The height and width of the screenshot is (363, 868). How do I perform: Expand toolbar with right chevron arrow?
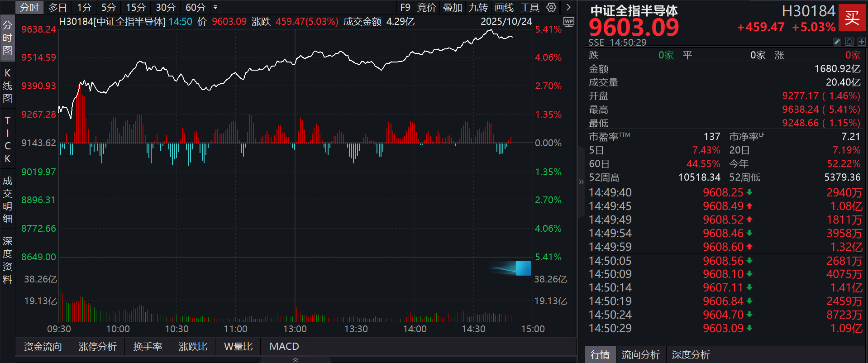pos(568,7)
